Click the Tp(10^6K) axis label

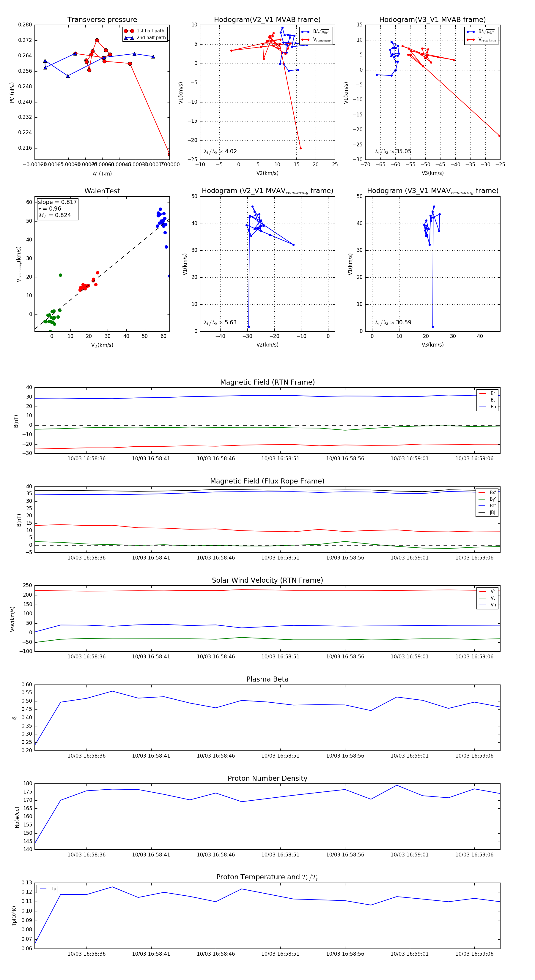pos(14,916)
